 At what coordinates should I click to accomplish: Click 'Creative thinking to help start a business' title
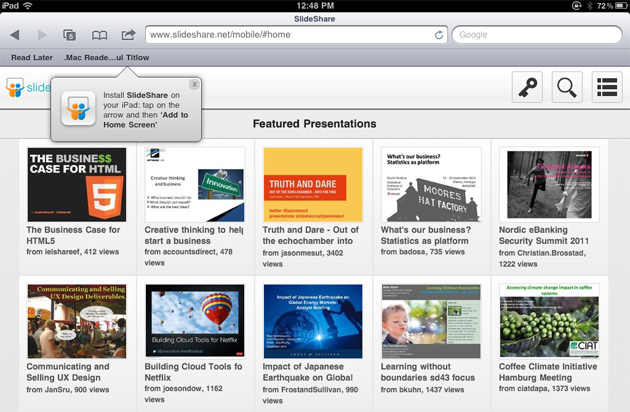coord(194,235)
